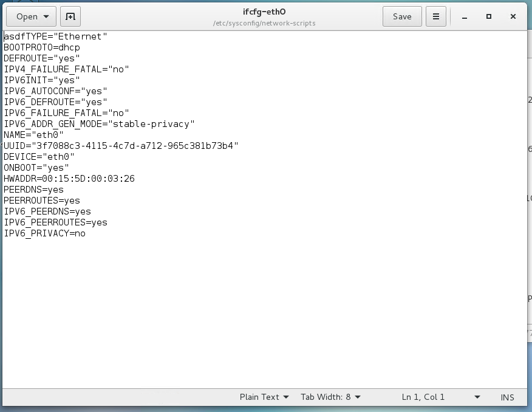This screenshot has width=532, height=412.
Task: Click the DEVICE="eth0" line
Action: coord(39,156)
